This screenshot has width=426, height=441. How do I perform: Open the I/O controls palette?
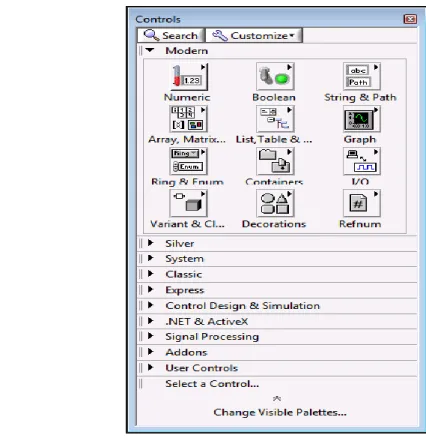[x=362, y=161]
